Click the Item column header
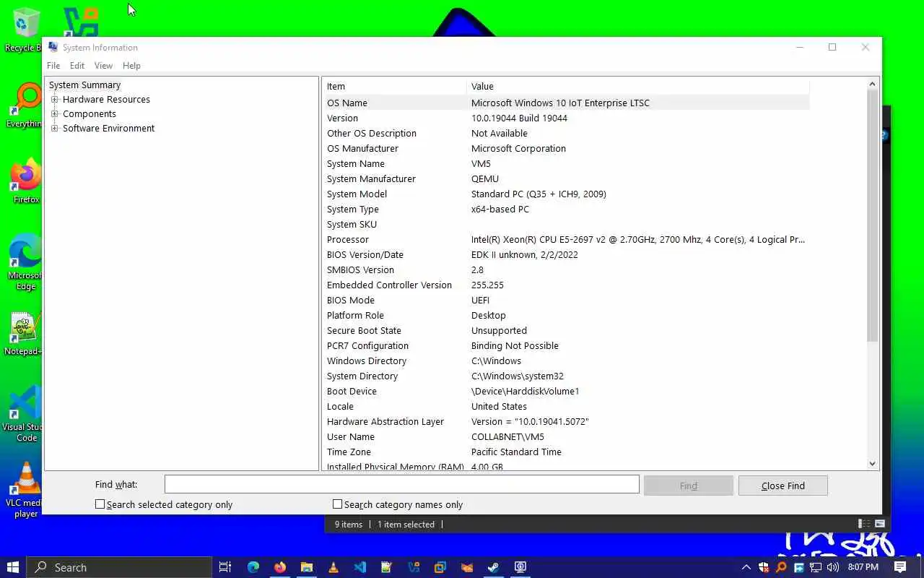Screen dimensions: 924x578 point(394,86)
